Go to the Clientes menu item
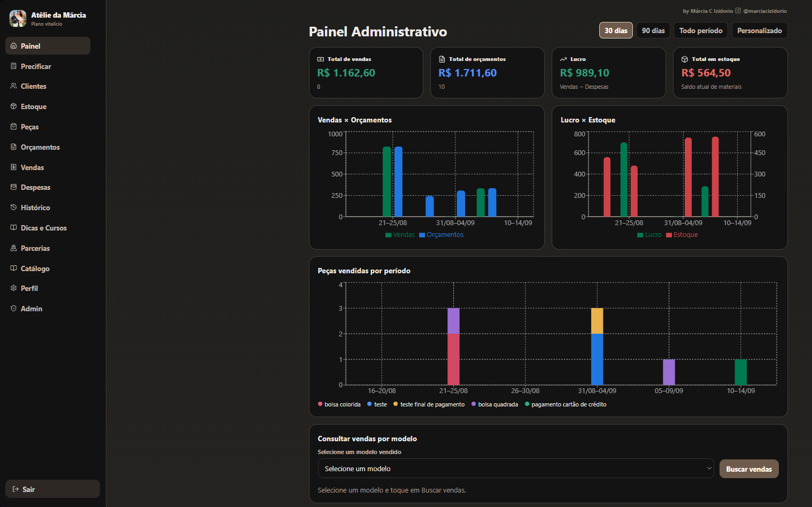 pos(48,86)
